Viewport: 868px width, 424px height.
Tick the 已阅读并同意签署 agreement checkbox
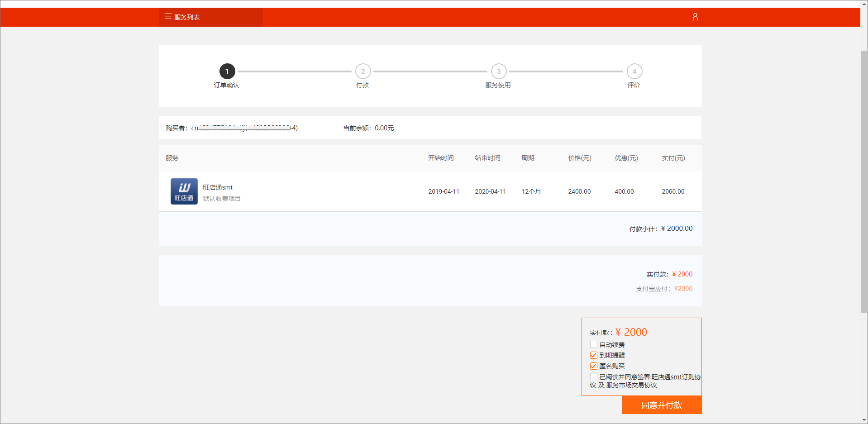[x=594, y=377]
